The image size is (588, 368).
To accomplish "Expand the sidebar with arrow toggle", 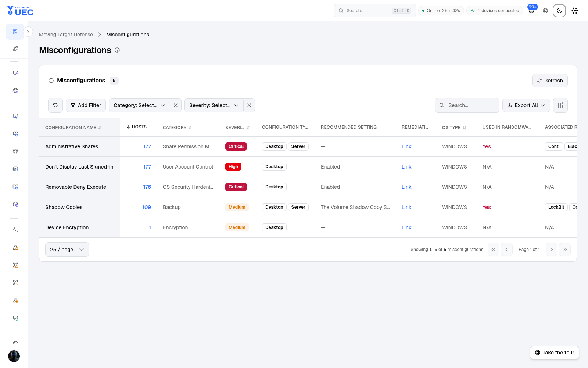I will pos(28,32).
